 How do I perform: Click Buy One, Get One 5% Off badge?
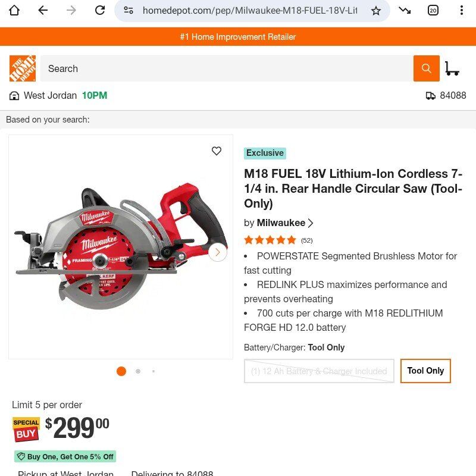point(65,456)
